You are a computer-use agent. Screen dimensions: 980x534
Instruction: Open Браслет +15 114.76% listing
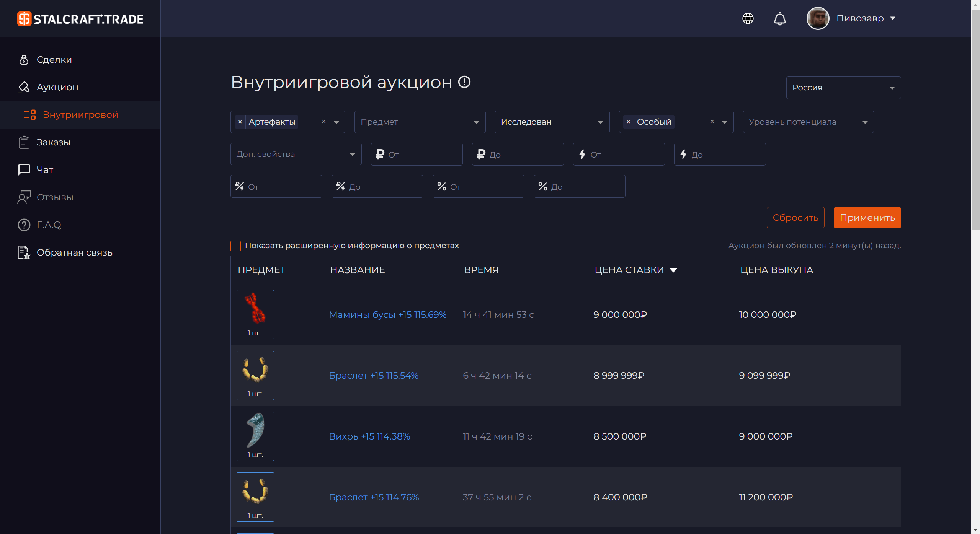[x=374, y=497]
